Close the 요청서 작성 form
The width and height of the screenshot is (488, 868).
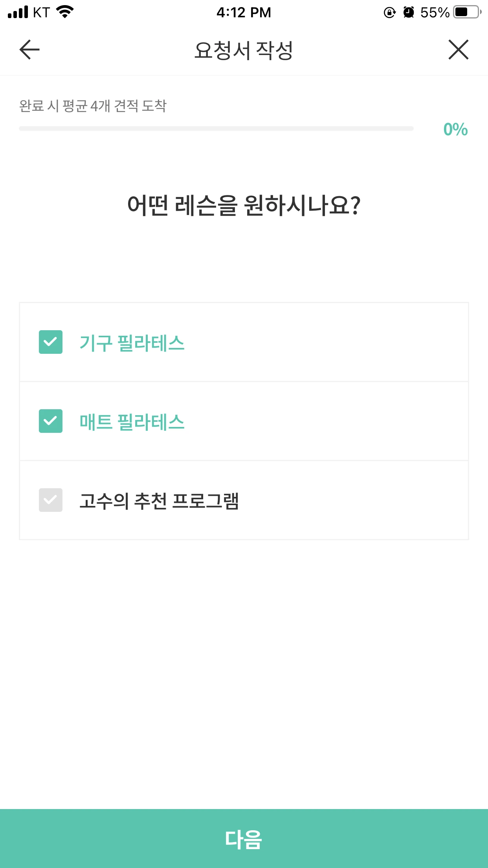click(x=458, y=50)
